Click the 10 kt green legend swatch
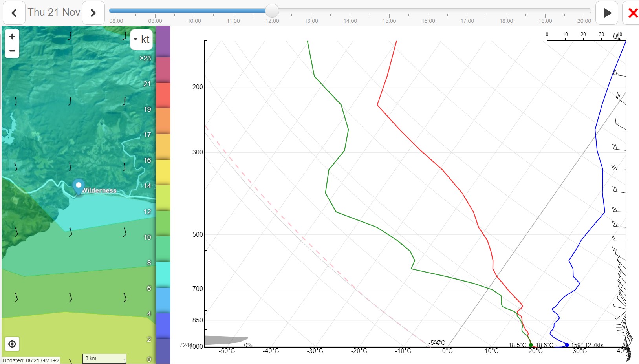 163,223
